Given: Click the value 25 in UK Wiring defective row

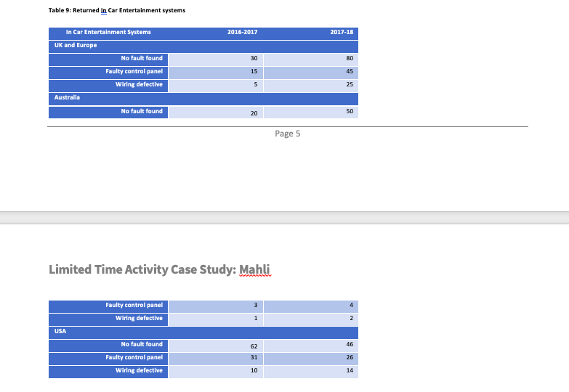Looking at the screenshot, I should [x=350, y=84].
